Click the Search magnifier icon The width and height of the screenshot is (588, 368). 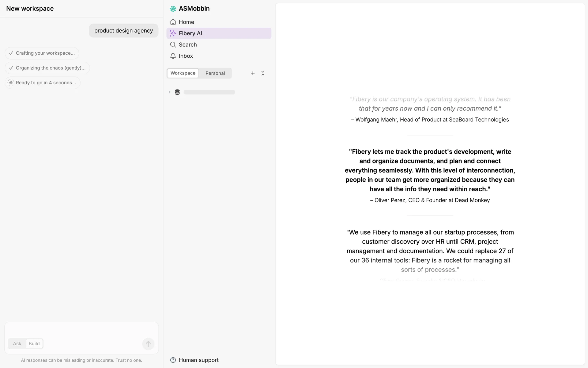pyautogui.click(x=173, y=45)
